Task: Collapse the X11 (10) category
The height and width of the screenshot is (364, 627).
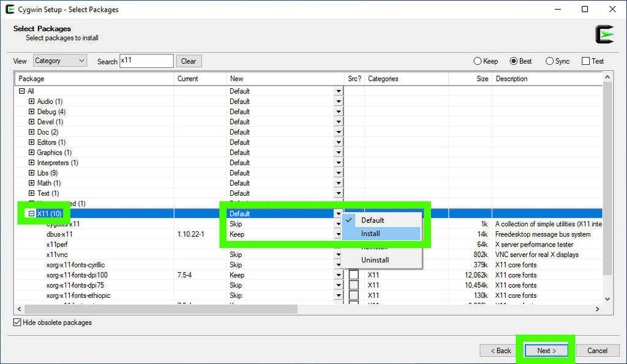Action: 32,214
